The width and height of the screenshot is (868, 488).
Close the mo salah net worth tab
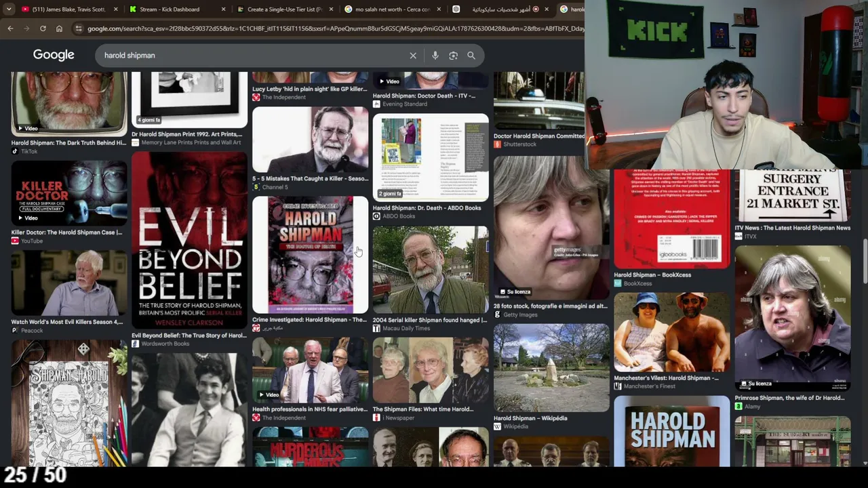pyautogui.click(x=439, y=9)
